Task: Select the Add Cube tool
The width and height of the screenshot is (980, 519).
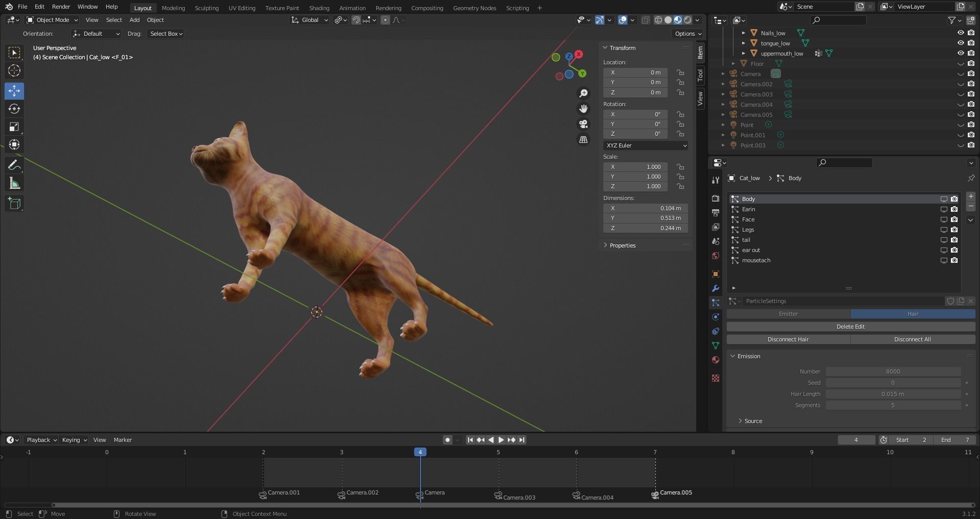Action: (x=14, y=204)
